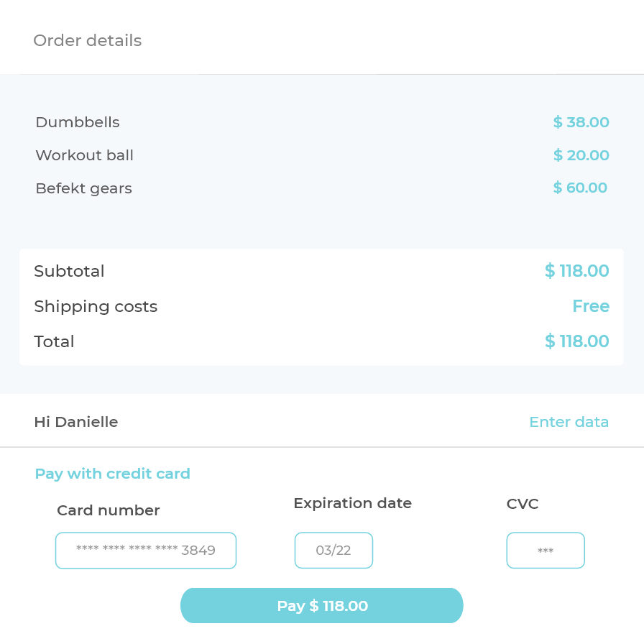Click the Expiration date field
Viewport: 644px width, 644px height.
pos(333,551)
